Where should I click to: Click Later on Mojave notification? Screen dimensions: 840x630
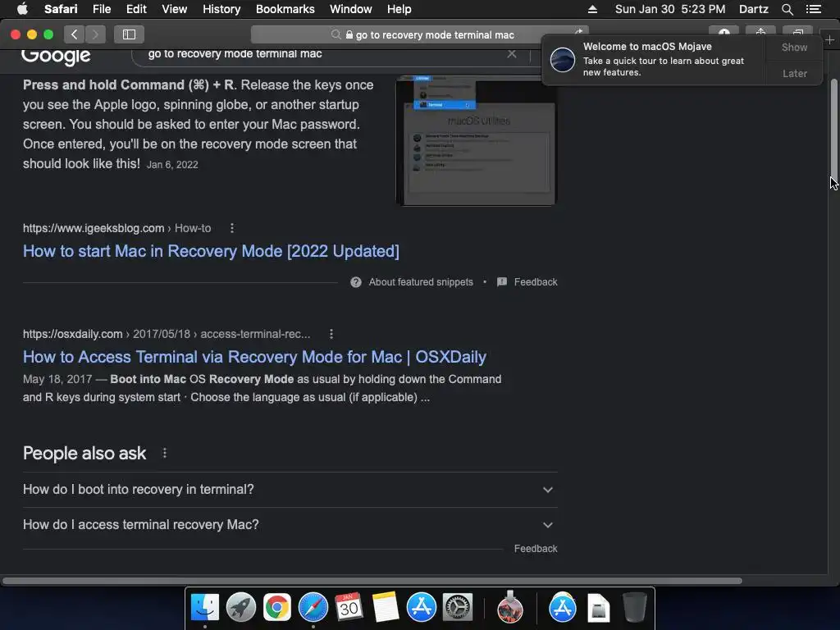click(794, 73)
